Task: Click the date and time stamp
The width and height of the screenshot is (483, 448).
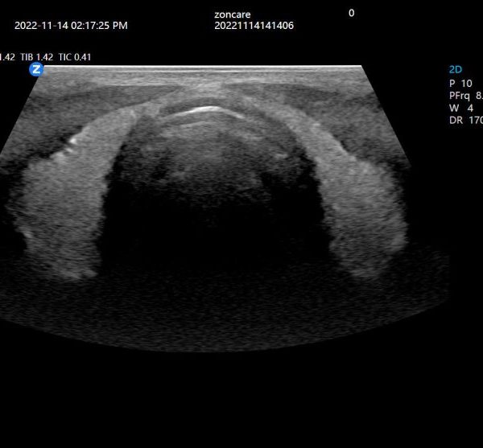Action: (x=71, y=26)
